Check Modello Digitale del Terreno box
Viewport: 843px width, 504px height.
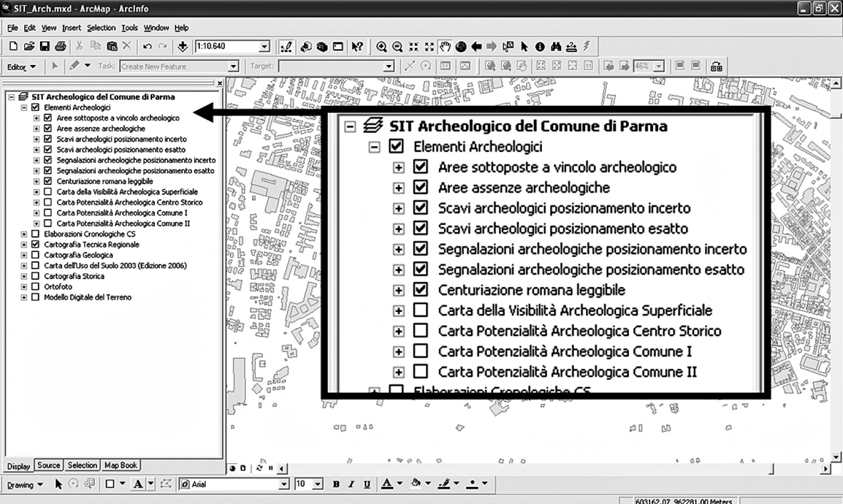36,297
